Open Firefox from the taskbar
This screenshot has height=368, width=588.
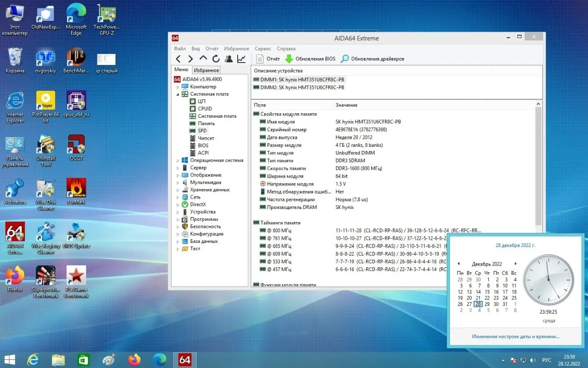coord(134,359)
